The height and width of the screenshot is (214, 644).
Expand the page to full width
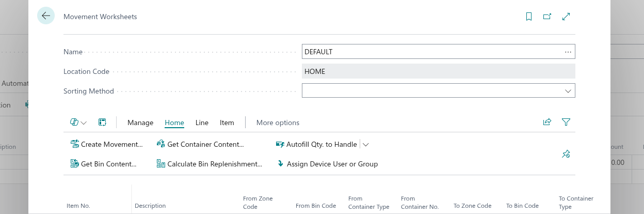coord(566,17)
